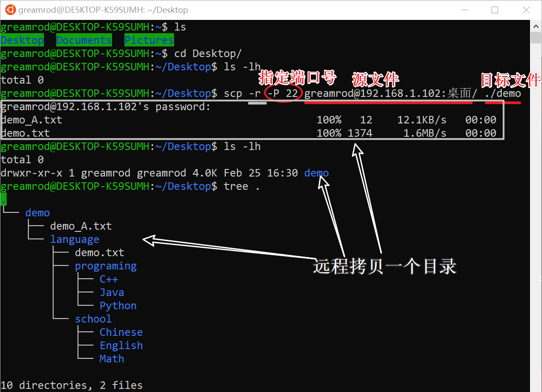Close the terminal window
This screenshot has width=542, height=392.
coord(526,10)
